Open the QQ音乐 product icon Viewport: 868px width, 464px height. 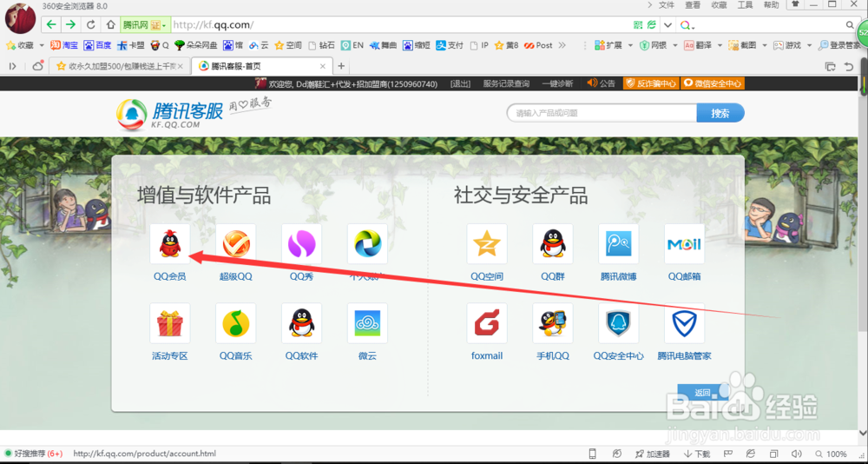click(x=236, y=323)
